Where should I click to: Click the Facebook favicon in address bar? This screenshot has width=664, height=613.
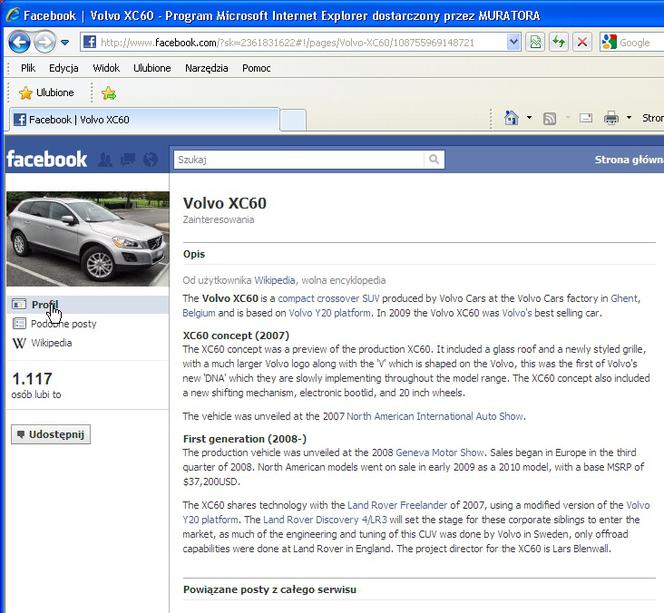tap(89, 42)
